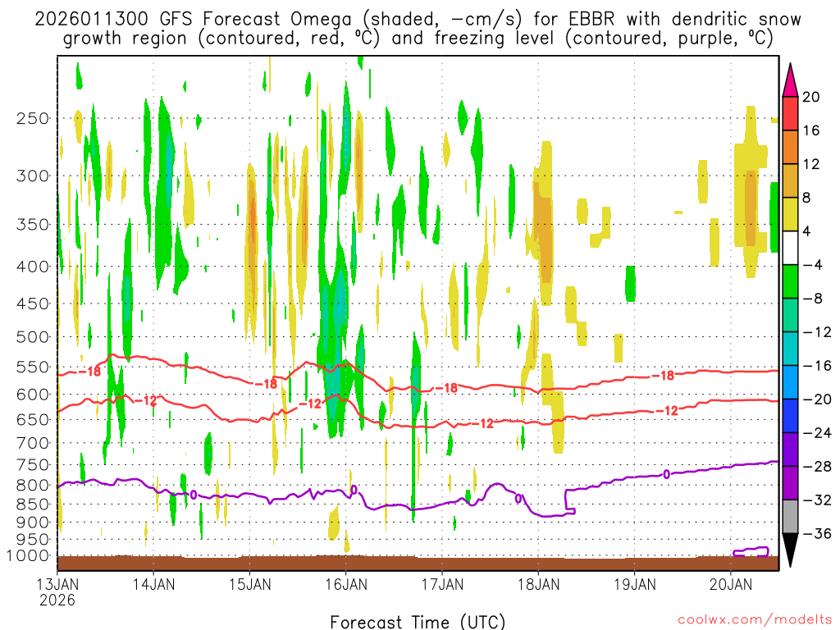Select the orange 12 to 16 colorbar swatch
840x630 pixels.
coord(790,148)
